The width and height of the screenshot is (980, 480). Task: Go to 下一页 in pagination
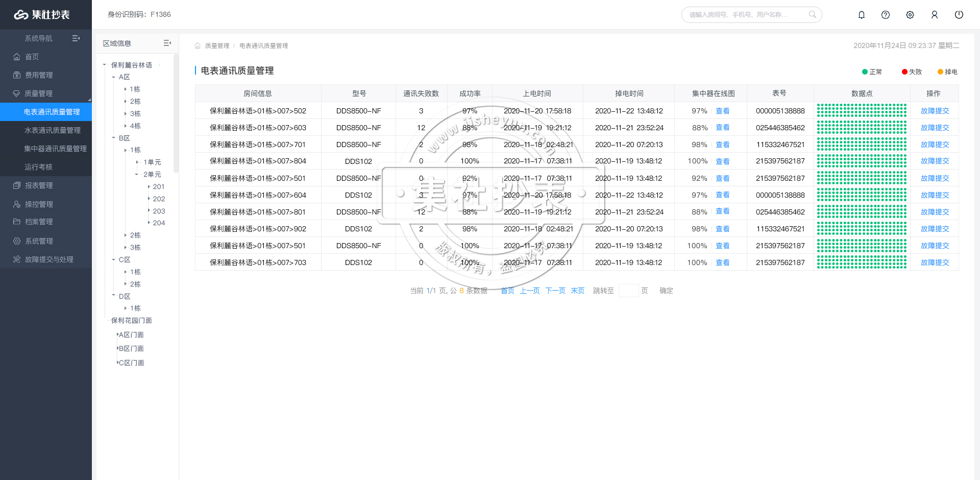point(555,291)
